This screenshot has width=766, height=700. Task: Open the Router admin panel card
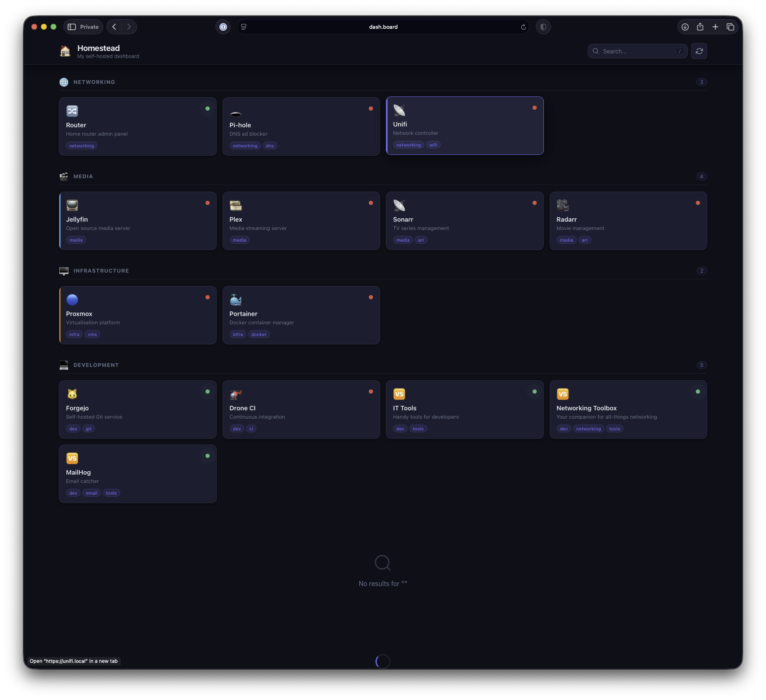(138, 126)
